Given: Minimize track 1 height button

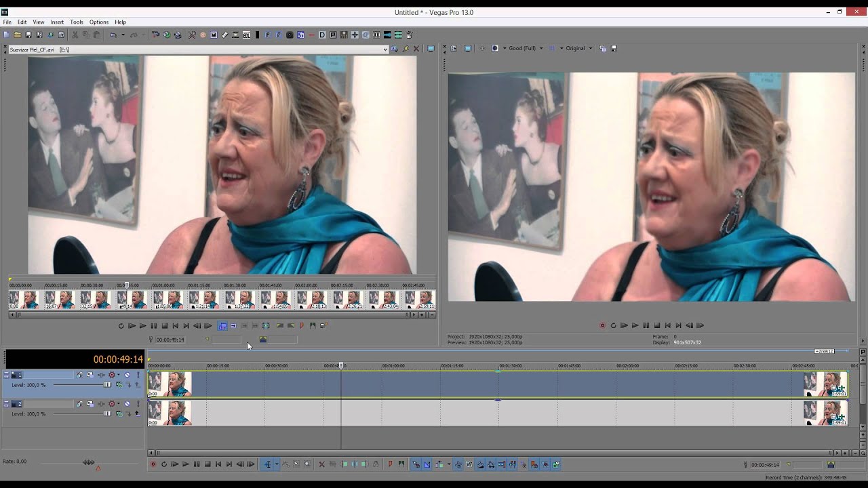Looking at the screenshot, I should [7, 373].
